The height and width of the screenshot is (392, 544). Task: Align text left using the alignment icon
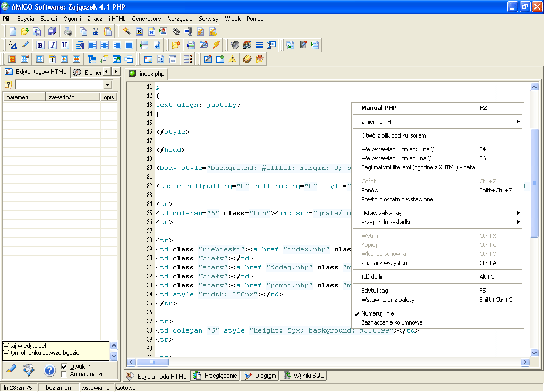[x=92, y=45]
